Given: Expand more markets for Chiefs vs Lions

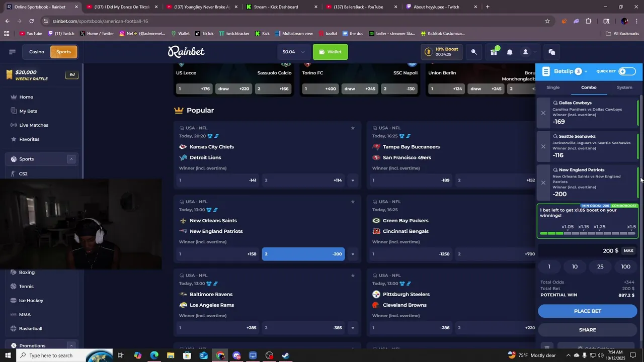Looking at the screenshot, I should 353,180.
